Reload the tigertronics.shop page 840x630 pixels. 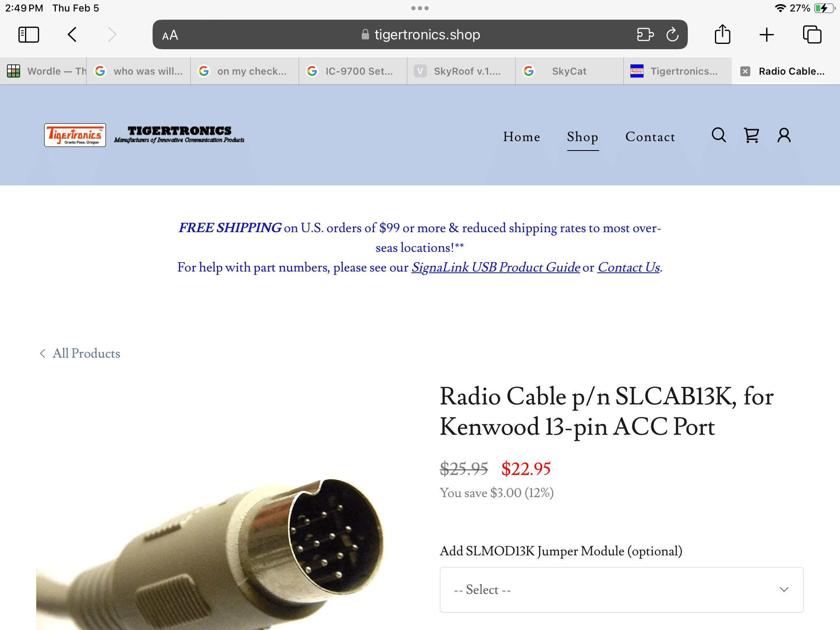pos(672,35)
